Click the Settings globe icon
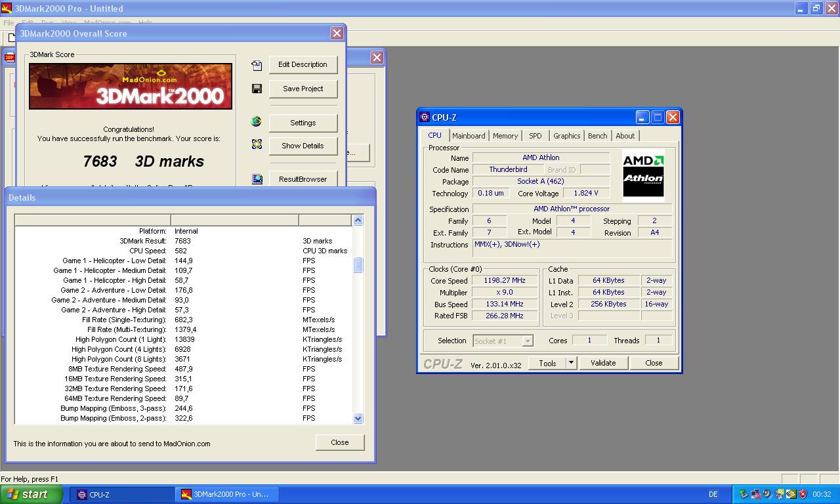Image resolution: width=840 pixels, height=504 pixels. [257, 121]
